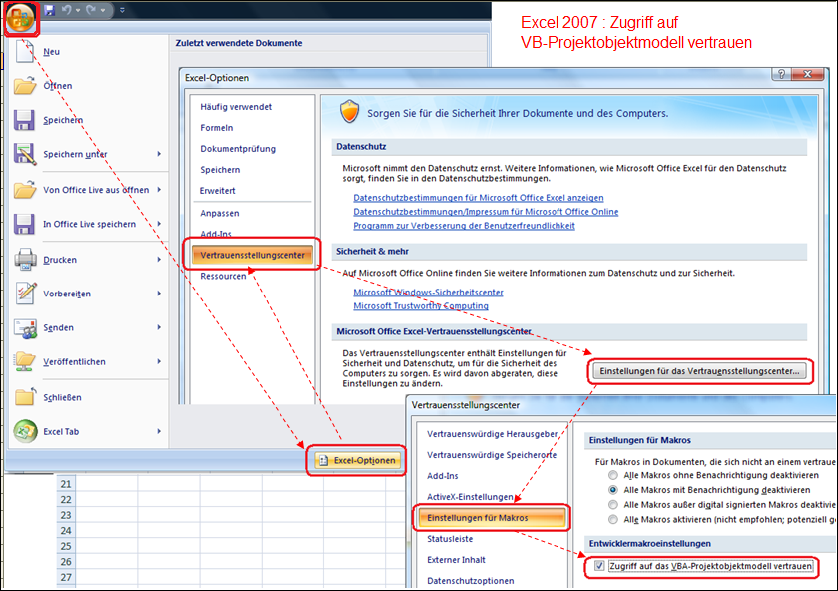This screenshot has width=838, height=591.
Task: Choose Alle Makros außer digital signierten option
Action: click(612, 504)
